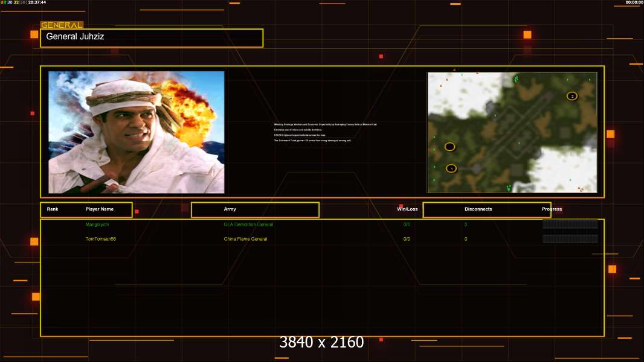Click the Win/Loss column header
The height and width of the screenshot is (362, 644).
coord(407,209)
